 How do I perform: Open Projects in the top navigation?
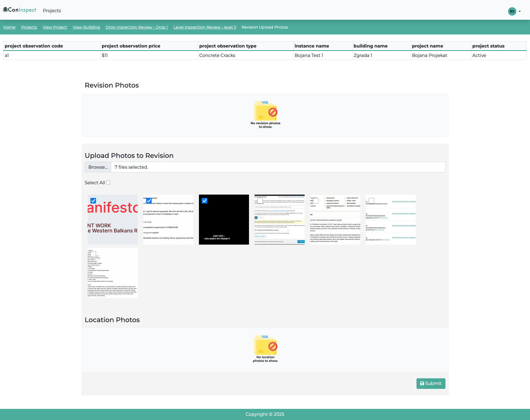click(x=52, y=11)
